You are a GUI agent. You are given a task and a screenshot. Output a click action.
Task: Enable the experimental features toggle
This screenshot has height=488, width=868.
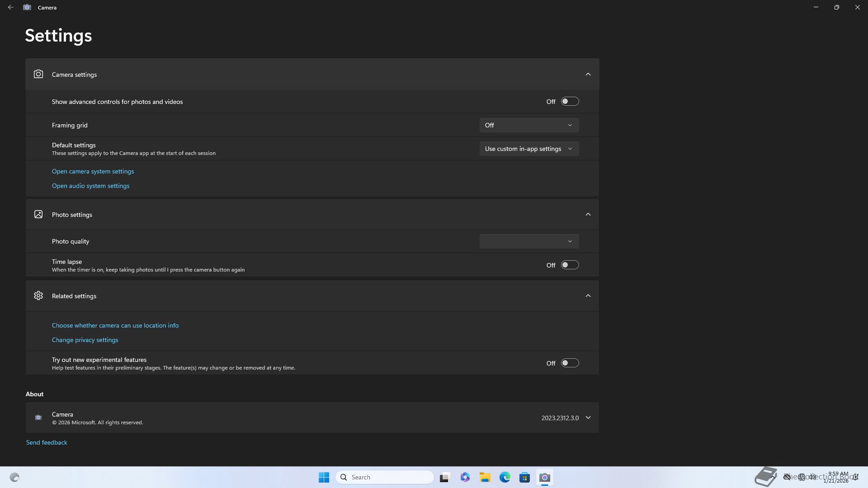pyautogui.click(x=570, y=363)
